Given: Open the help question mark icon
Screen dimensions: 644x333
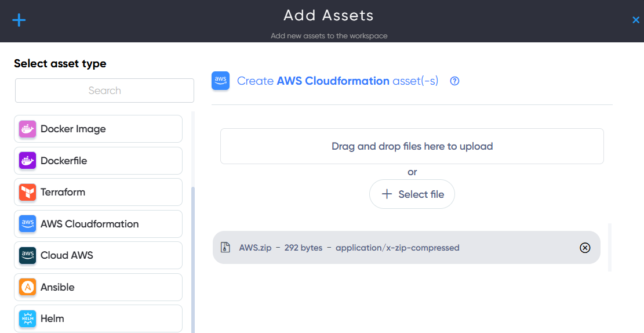Looking at the screenshot, I should (454, 81).
